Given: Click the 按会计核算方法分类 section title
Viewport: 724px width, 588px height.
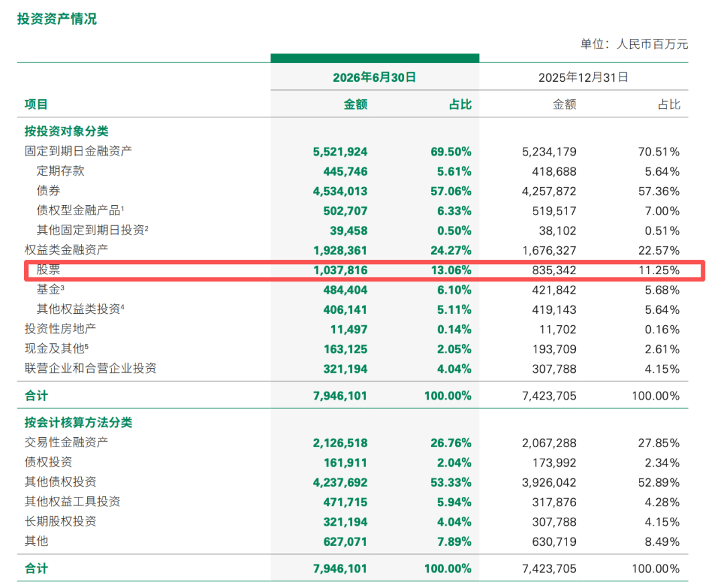Looking at the screenshot, I should 78,422.
